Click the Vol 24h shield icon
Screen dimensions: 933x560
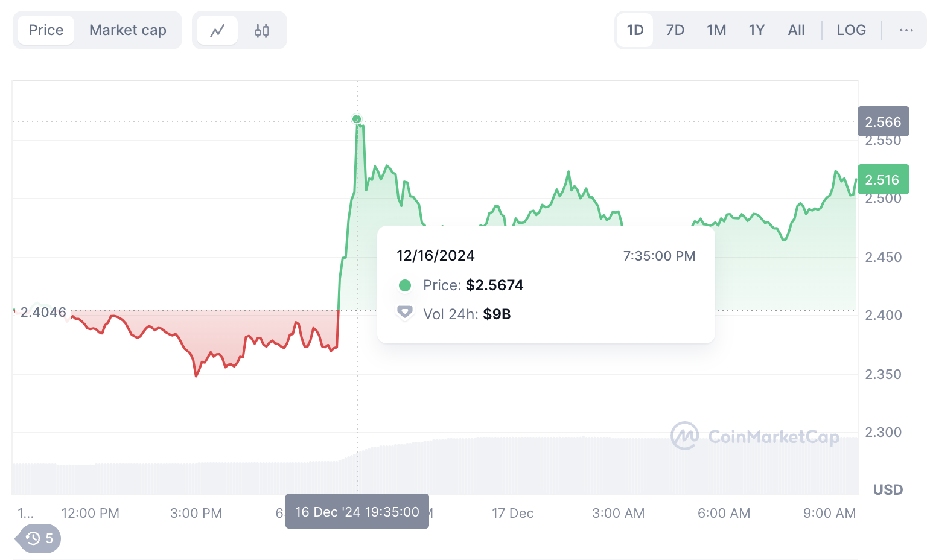click(404, 313)
